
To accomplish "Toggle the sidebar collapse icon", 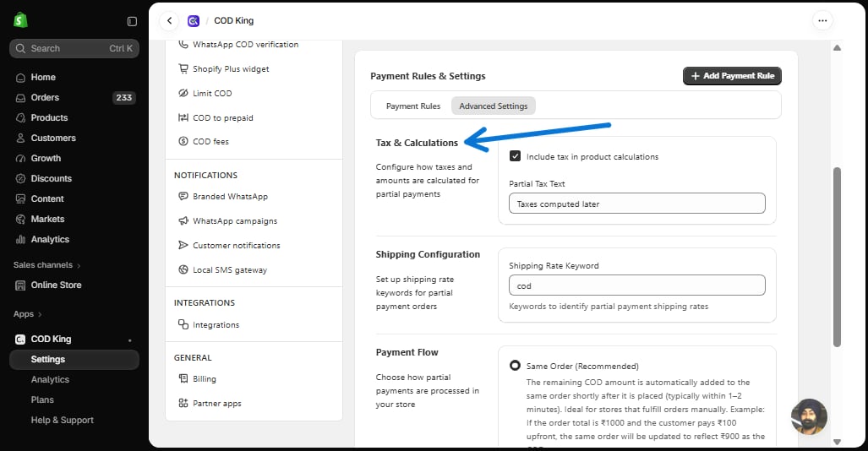I will coord(132,21).
